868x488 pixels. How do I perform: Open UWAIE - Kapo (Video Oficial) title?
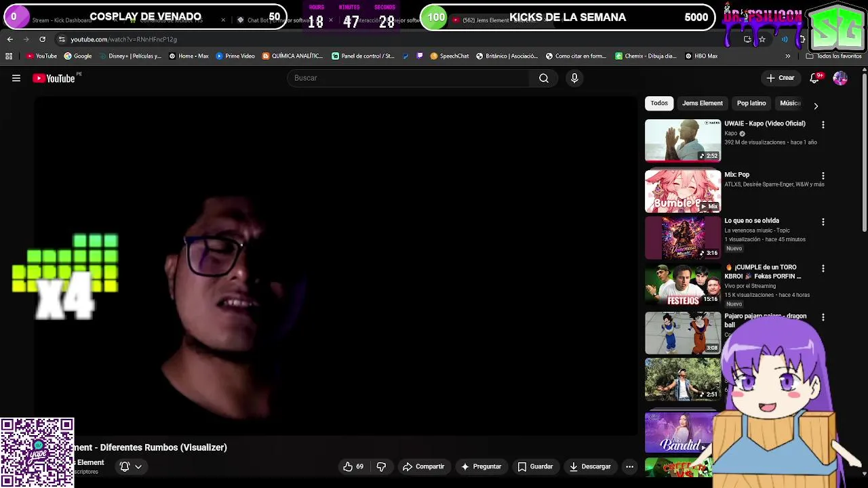[x=765, y=123]
